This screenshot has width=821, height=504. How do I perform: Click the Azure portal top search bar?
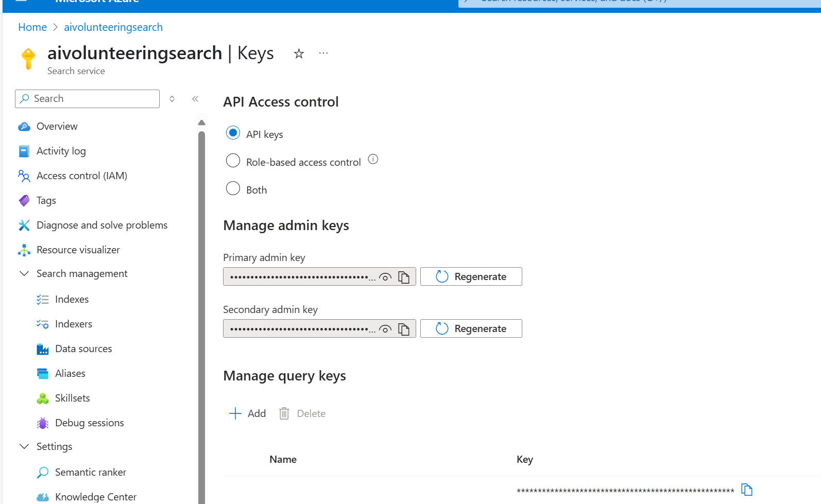pos(640,3)
